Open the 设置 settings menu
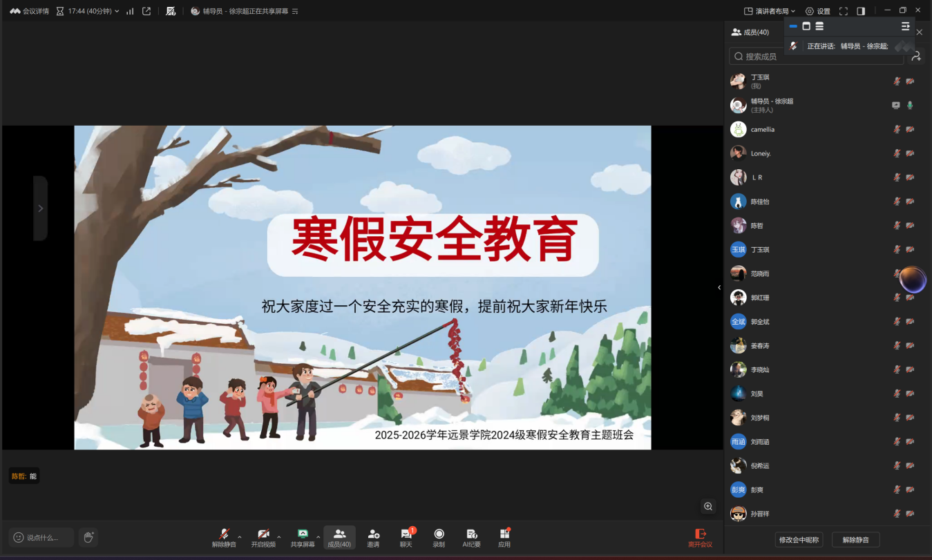932x560 pixels. click(818, 11)
